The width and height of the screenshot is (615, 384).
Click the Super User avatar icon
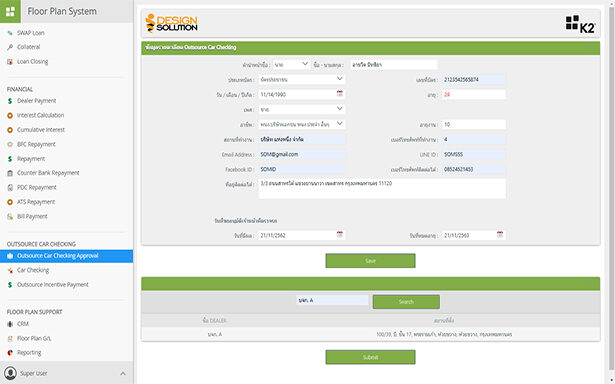point(10,373)
